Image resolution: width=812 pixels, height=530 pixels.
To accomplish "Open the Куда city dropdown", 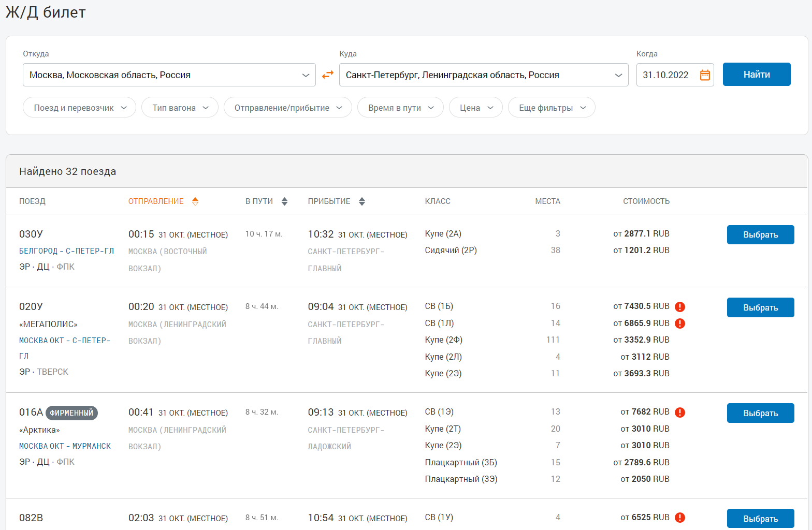I will coord(484,75).
